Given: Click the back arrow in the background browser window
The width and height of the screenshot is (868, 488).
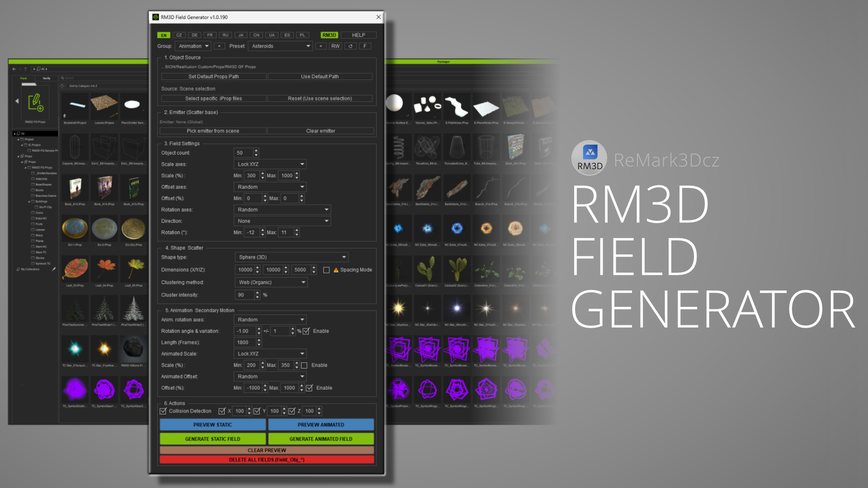Looking at the screenshot, I should [x=14, y=69].
